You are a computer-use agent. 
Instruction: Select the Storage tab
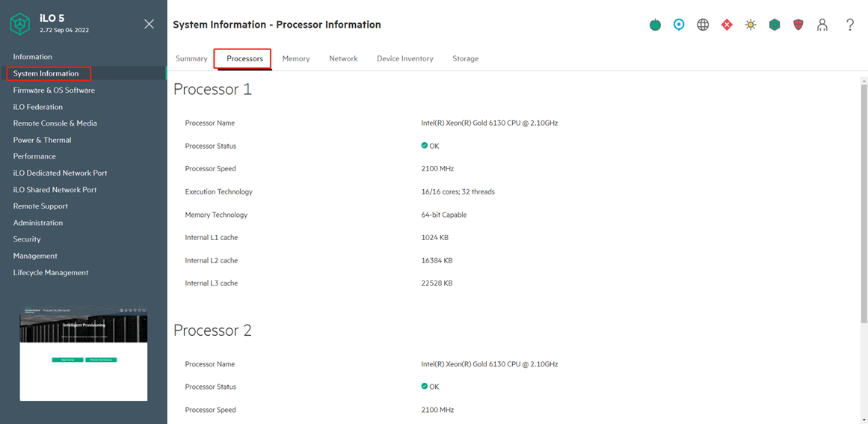pos(465,58)
